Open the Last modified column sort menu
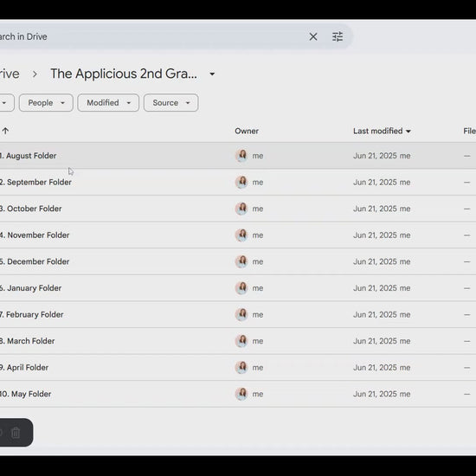This screenshot has height=476, width=476. pyautogui.click(x=382, y=131)
